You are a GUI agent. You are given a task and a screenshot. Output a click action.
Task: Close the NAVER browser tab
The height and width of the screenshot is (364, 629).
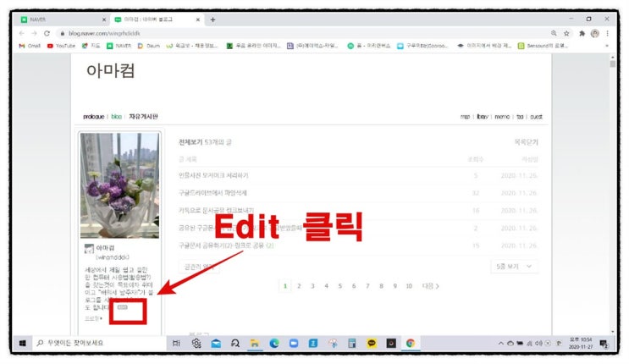click(x=104, y=19)
